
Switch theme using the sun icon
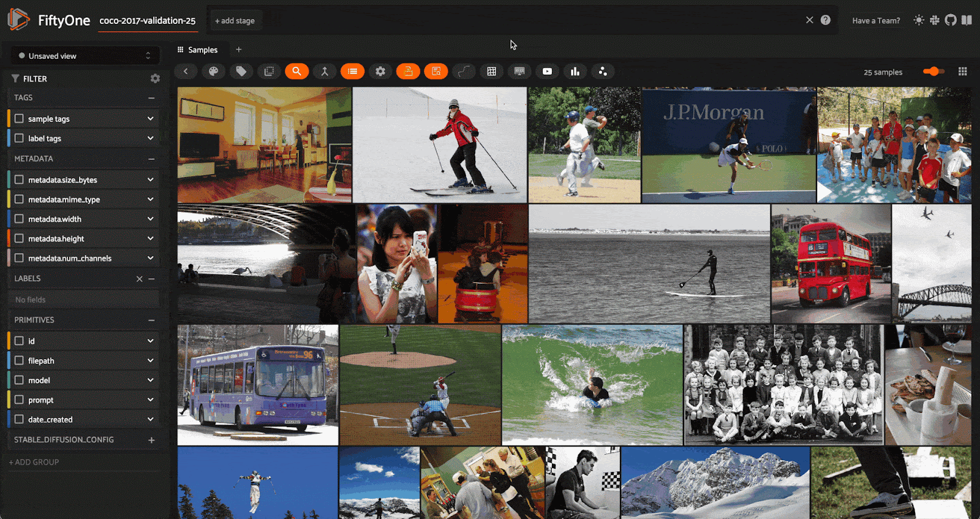tap(919, 20)
